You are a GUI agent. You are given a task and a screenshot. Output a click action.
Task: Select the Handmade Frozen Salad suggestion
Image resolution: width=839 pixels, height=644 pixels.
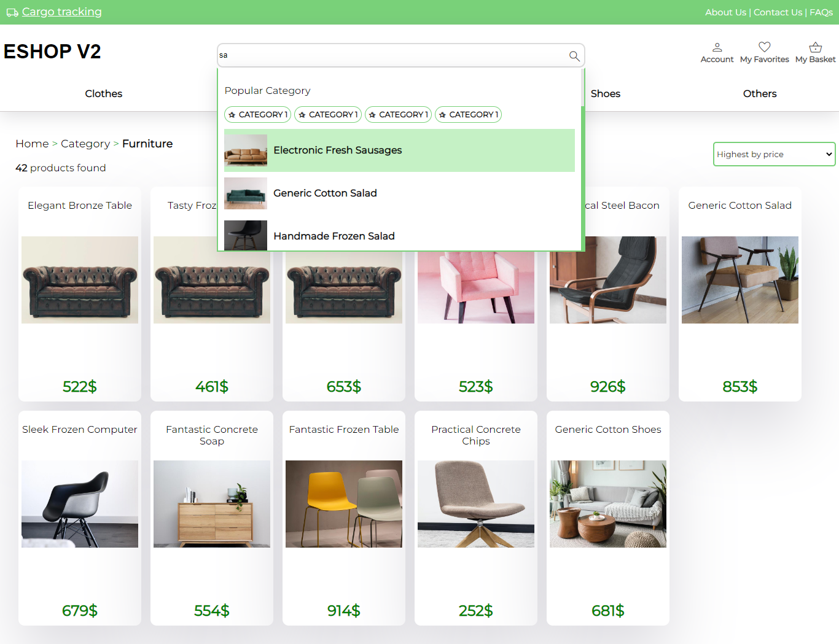pyautogui.click(x=399, y=236)
